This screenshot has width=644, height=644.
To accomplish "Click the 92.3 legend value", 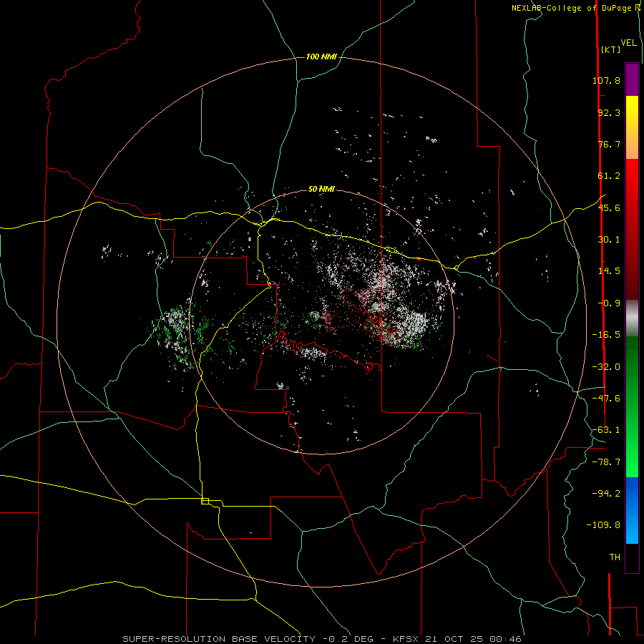I will pos(609,112).
